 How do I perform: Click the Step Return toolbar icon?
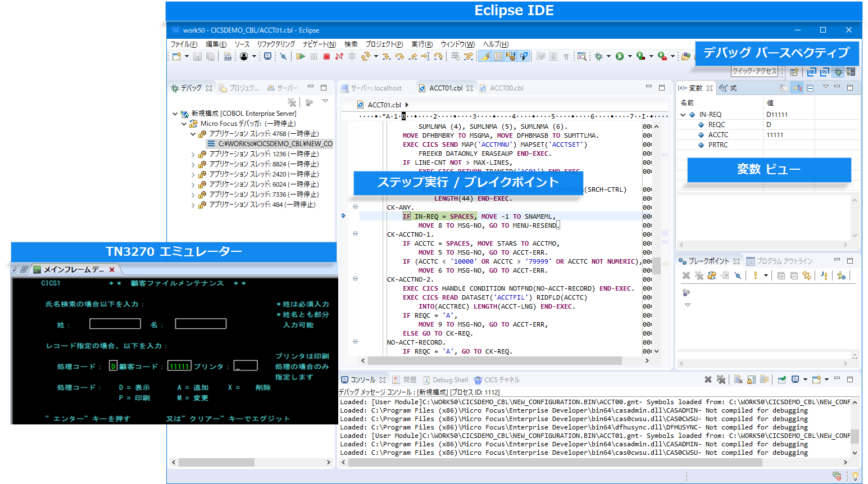(413, 56)
